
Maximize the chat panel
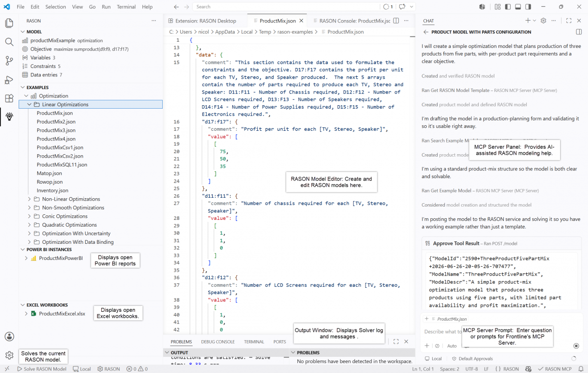[x=569, y=21]
